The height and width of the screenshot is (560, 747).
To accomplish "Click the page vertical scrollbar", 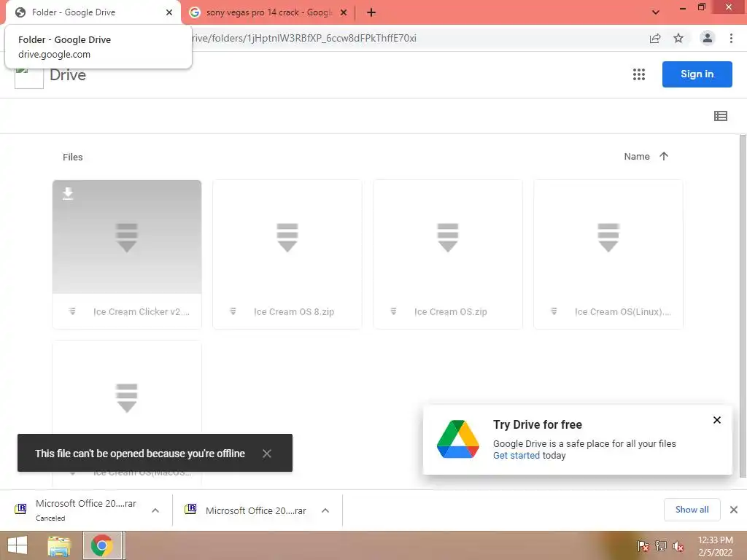I will (743, 305).
